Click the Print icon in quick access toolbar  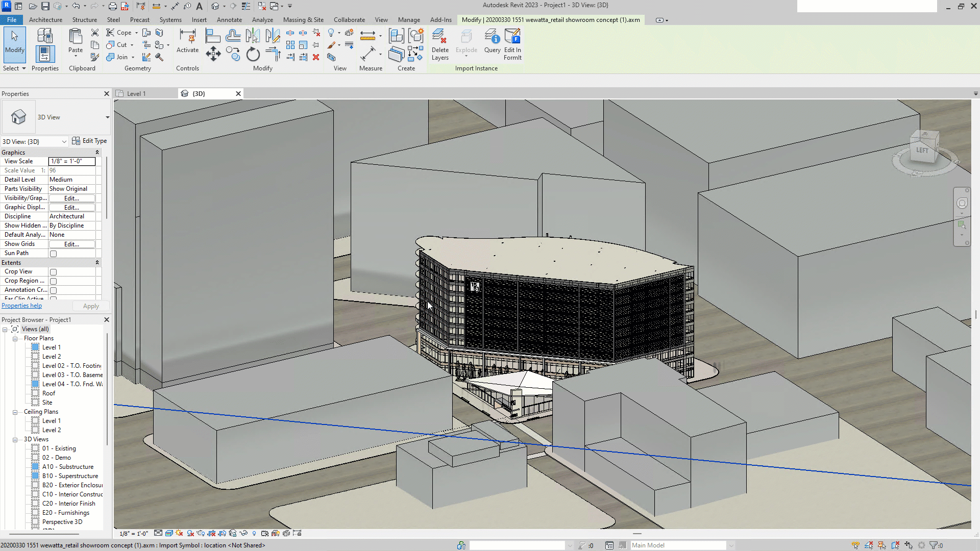(113, 6)
